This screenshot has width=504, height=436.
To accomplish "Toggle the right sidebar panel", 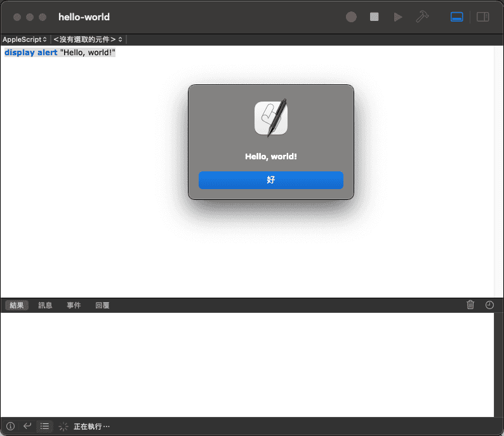I will click(482, 17).
